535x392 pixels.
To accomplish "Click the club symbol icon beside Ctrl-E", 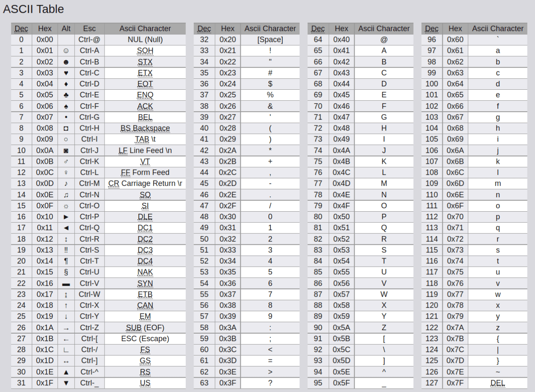I will point(66,95).
